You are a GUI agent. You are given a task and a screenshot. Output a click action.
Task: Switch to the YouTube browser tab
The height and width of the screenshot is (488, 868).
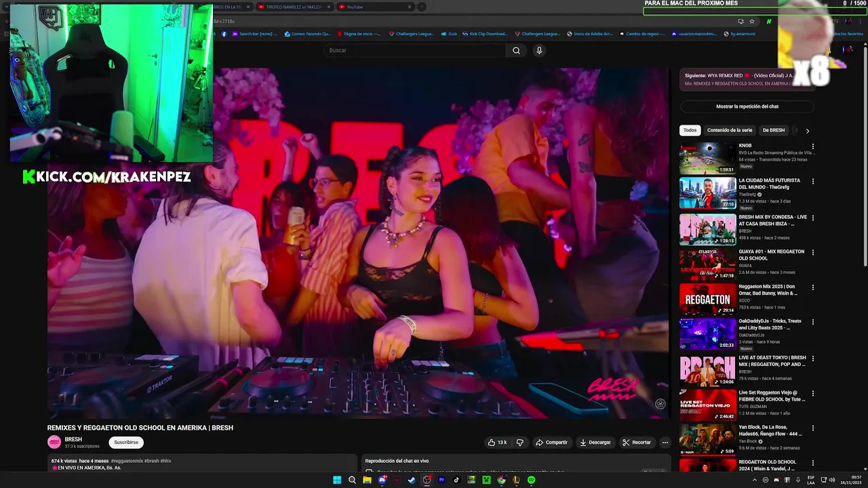pos(375,7)
